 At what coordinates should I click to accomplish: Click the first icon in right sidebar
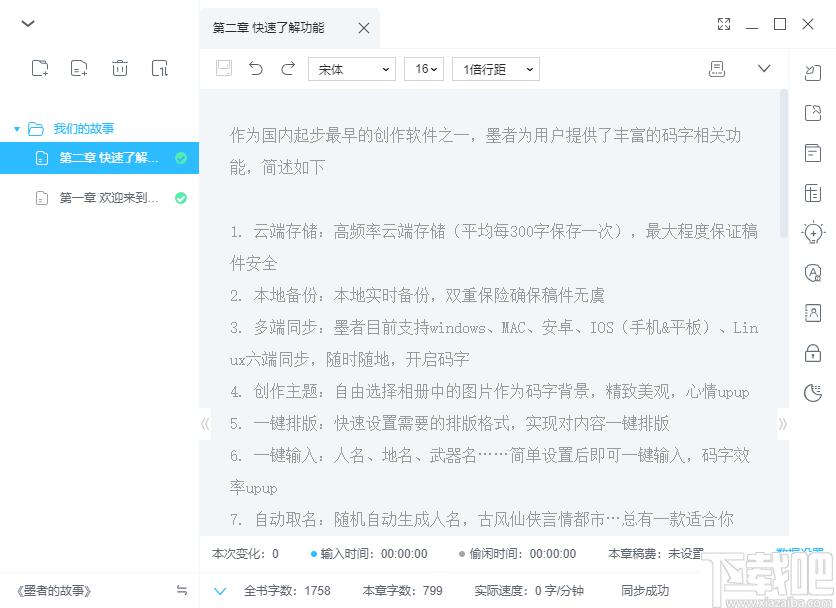coord(813,73)
